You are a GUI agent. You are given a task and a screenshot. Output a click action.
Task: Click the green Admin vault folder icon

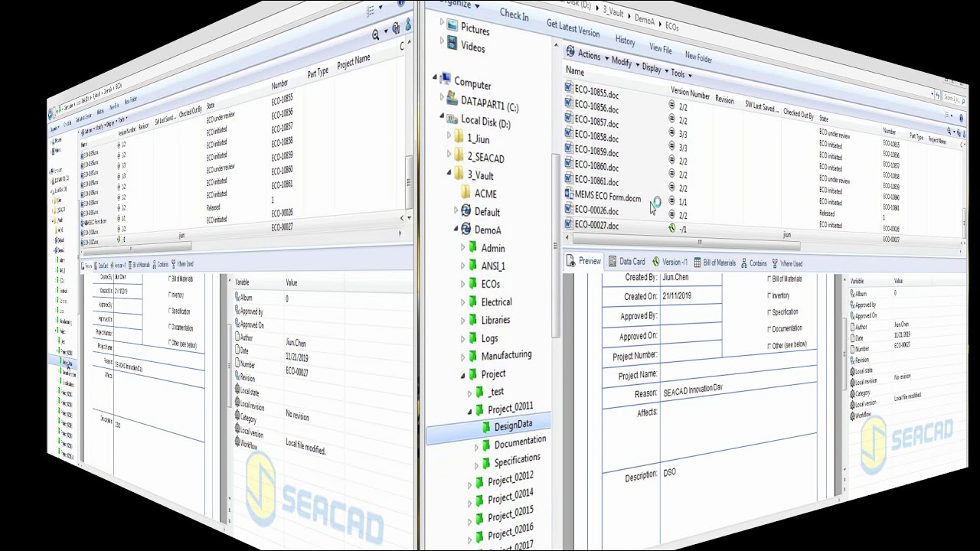click(472, 247)
